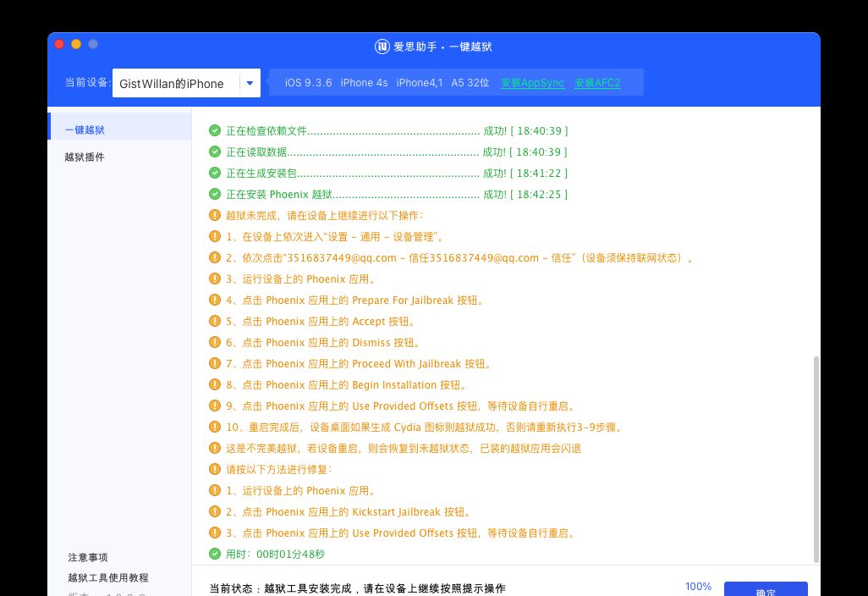
Task: Click the success icon beside 用时
Action: point(215,554)
